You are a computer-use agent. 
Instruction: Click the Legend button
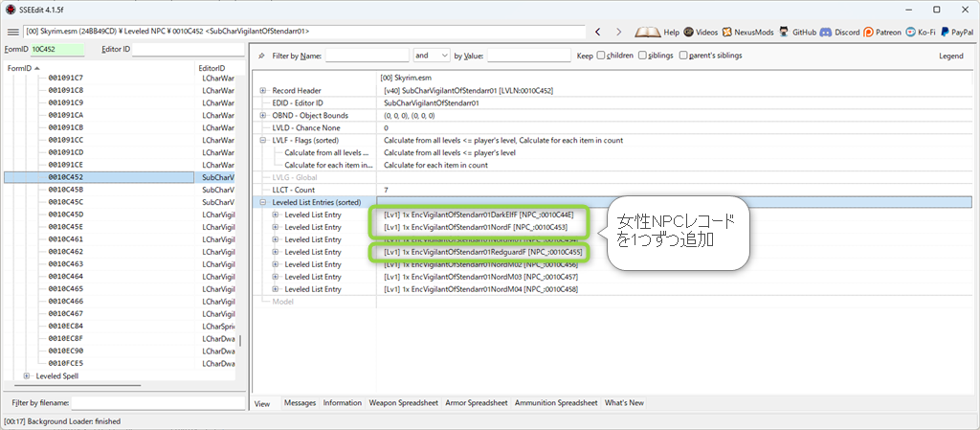(950, 56)
